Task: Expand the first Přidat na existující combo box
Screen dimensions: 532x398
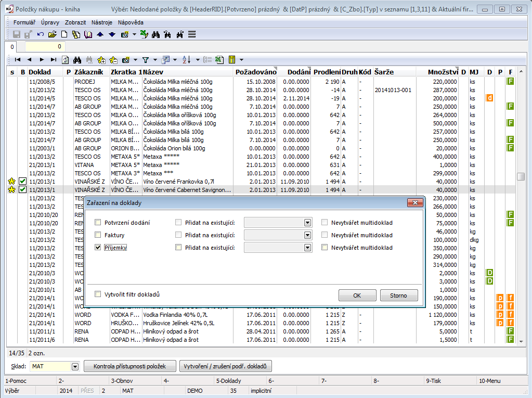Action: (307, 223)
